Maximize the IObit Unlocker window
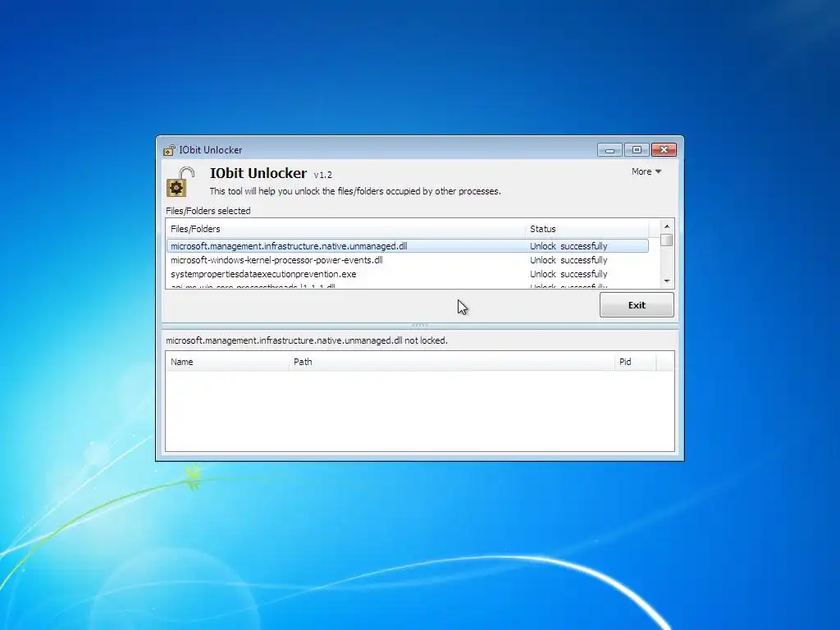840x630 pixels. click(637, 150)
